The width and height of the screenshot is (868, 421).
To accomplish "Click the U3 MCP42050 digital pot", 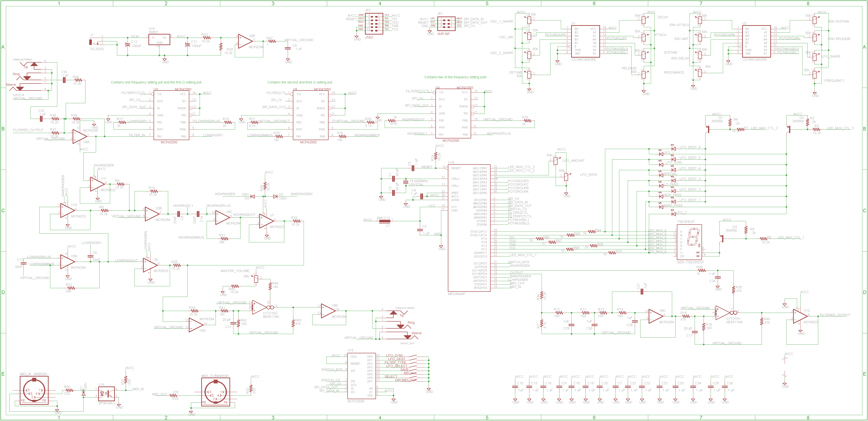I will [171, 115].
